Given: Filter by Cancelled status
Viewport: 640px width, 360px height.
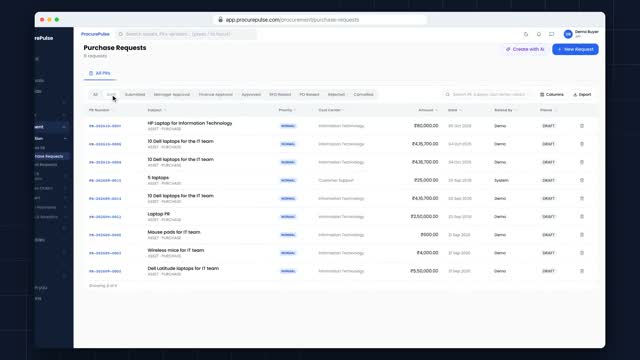Looking at the screenshot, I should click(x=363, y=95).
